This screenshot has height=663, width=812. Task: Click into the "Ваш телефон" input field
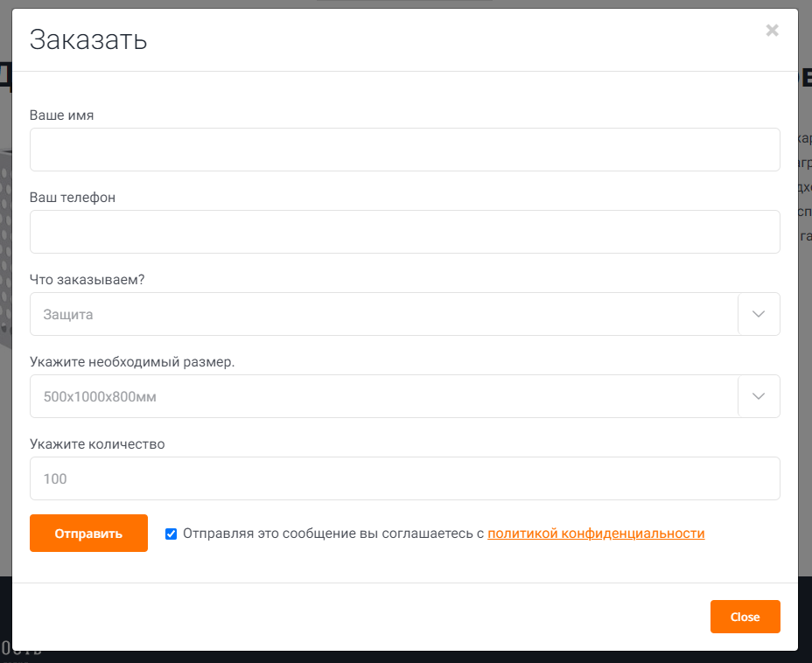tap(404, 232)
